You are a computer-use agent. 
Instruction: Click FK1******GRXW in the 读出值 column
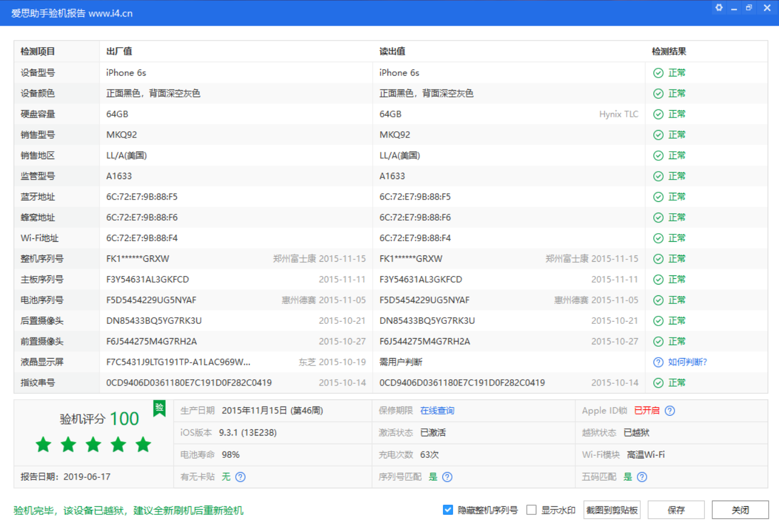coord(411,259)
